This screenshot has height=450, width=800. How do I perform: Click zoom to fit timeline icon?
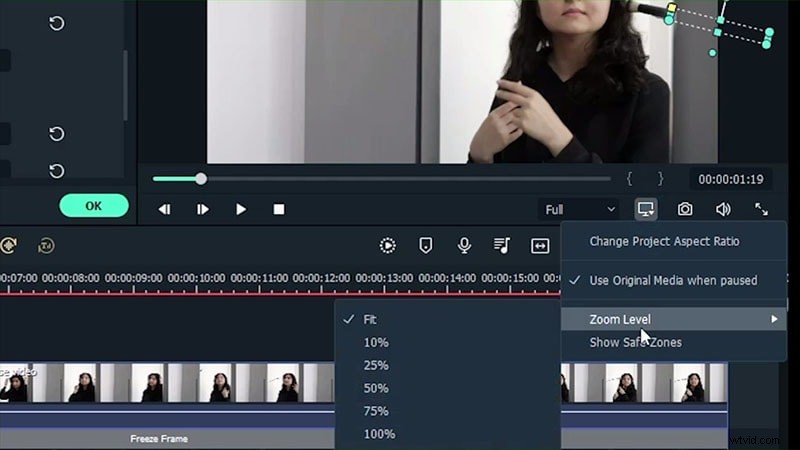coord(540,246)
